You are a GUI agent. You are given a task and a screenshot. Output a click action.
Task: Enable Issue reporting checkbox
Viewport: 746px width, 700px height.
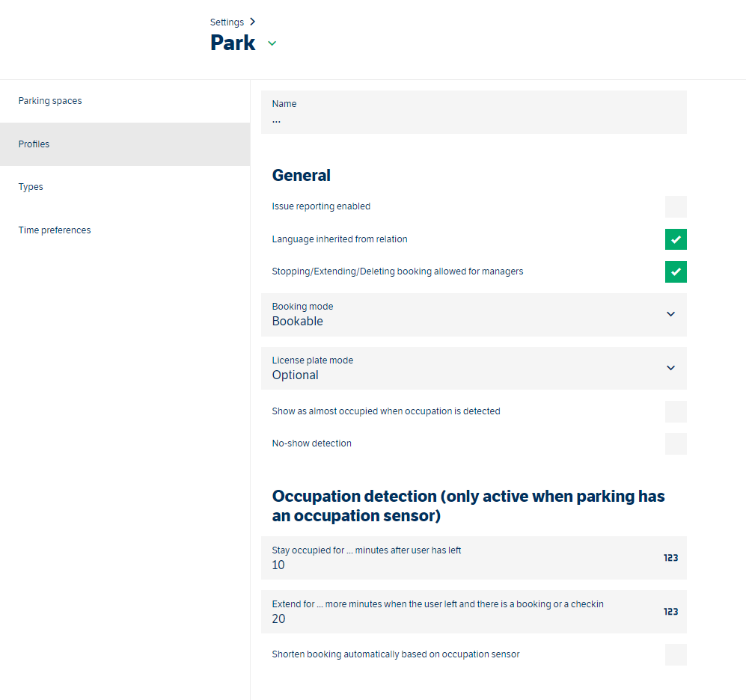(x=676, y=206)
